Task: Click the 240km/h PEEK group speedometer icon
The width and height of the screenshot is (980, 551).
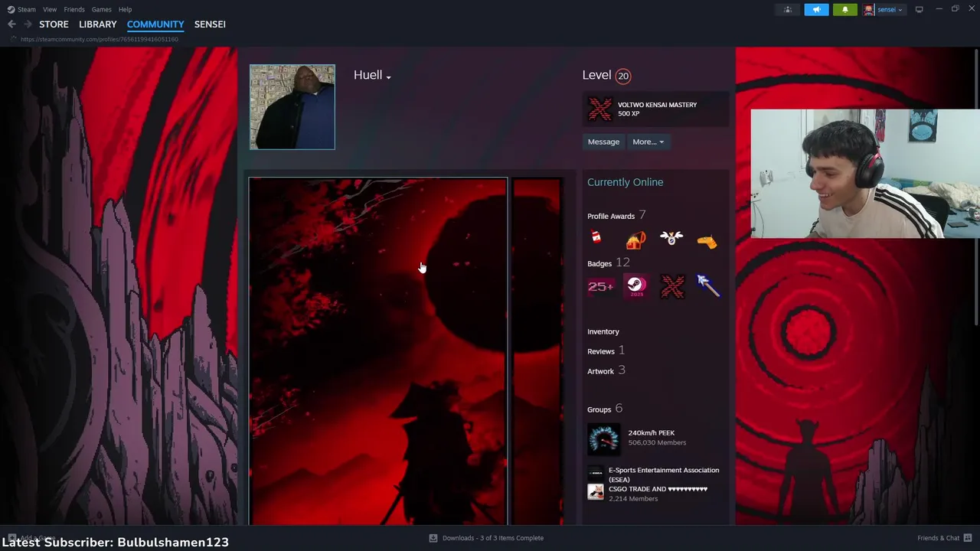Action: (x=603, y=439)
